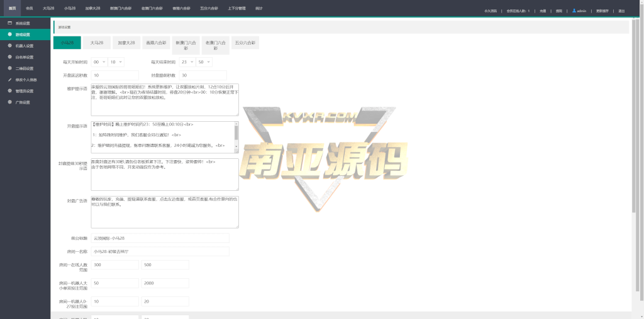The width and height of the screenshot is (644, 319).
Task: Open the start-time minute dropdown showing 10
Action: pos(116,62)
